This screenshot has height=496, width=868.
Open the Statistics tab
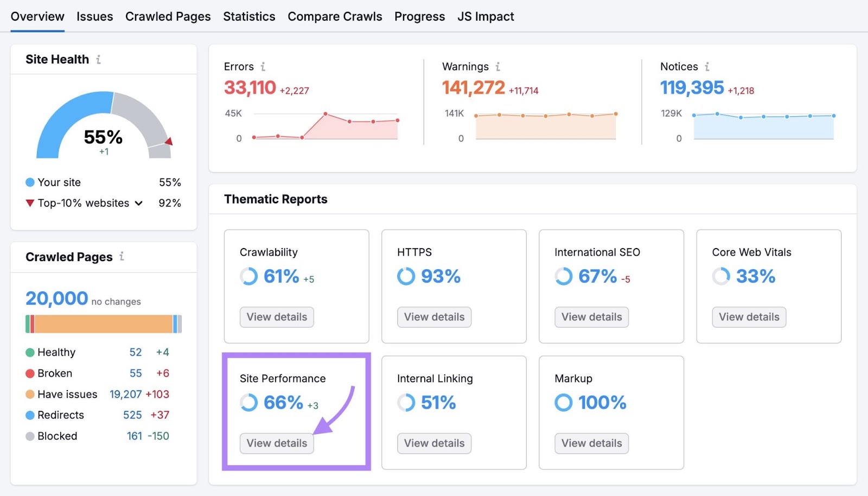249,16
